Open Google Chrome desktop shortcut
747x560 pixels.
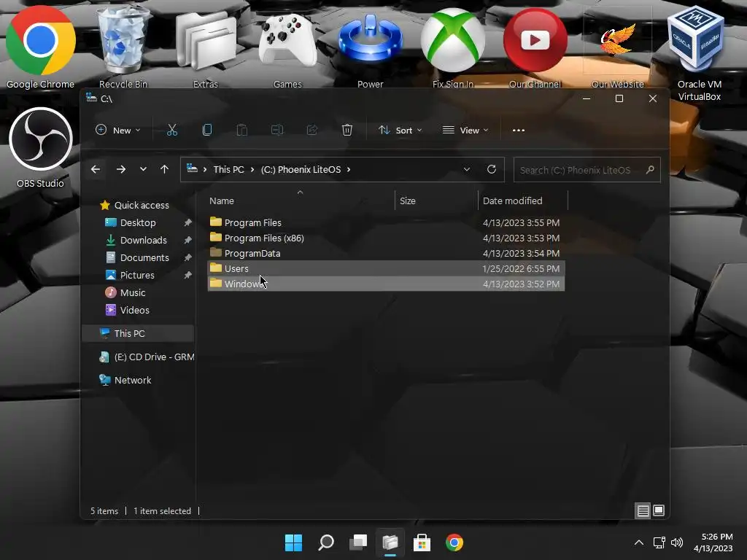pos(41,47)
